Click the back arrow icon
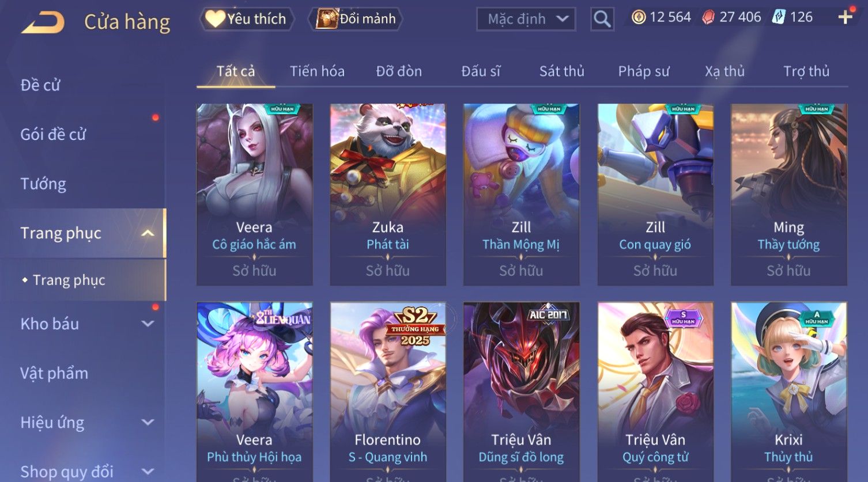Viewport: 868px width, 482px height. [43, 22]
